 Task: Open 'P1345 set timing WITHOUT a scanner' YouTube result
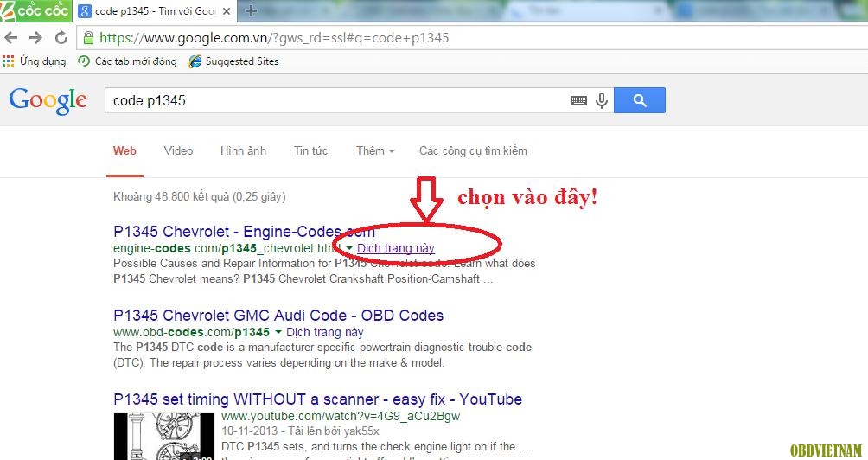click(x=318, y=399)
